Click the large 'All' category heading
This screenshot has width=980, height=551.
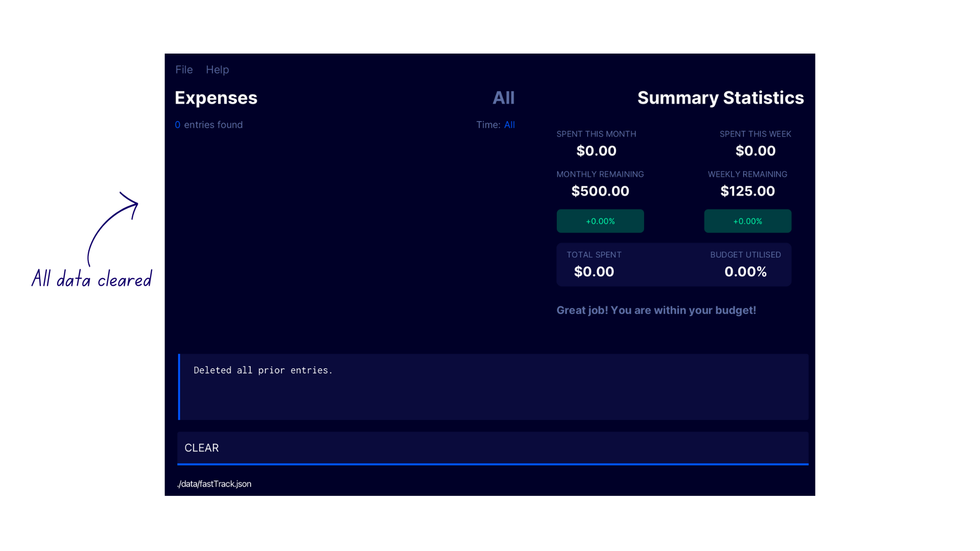click(503, 98)
